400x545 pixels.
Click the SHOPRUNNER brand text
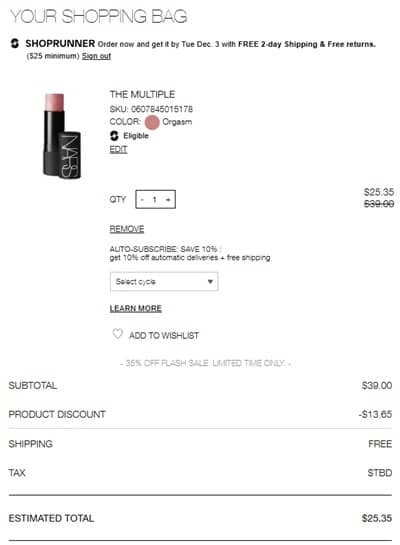click(x=60, y=44)
